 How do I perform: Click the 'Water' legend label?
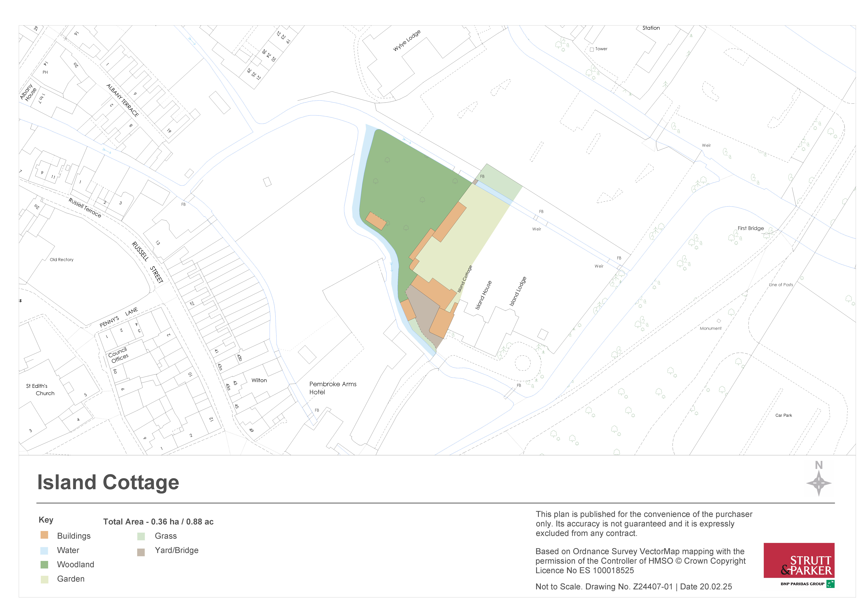(x=68, y=550)
